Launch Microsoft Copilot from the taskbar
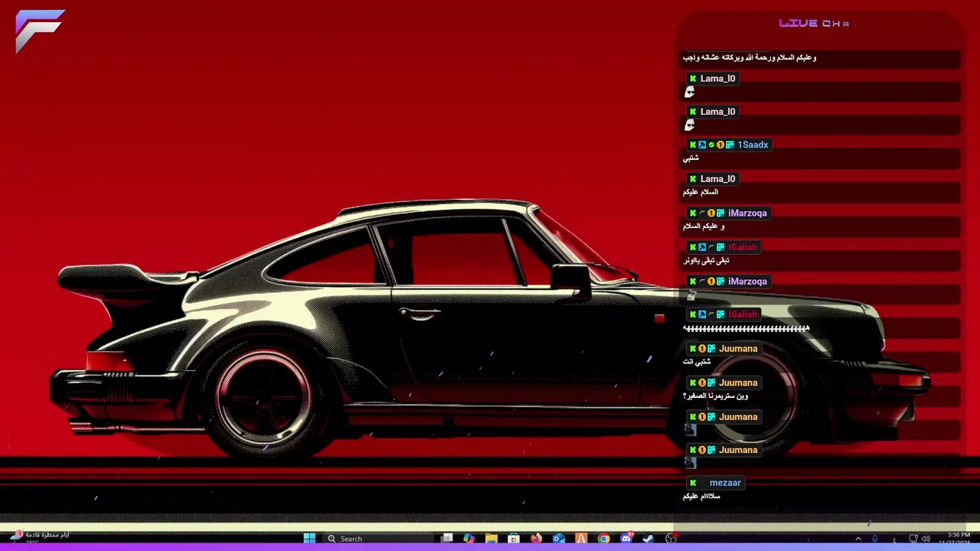Image resolution: width=980 pixels, height=551 pixels. click(x=469, y=539)
